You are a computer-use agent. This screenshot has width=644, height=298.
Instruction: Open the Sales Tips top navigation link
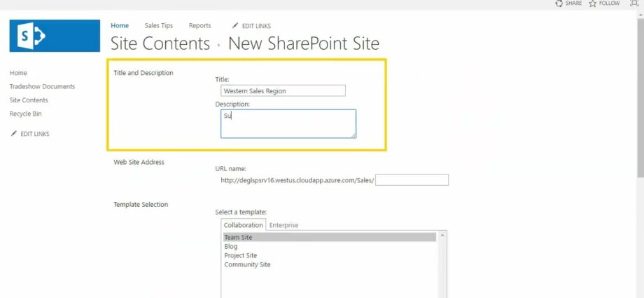pyautogui.click(x=158, y=26)
